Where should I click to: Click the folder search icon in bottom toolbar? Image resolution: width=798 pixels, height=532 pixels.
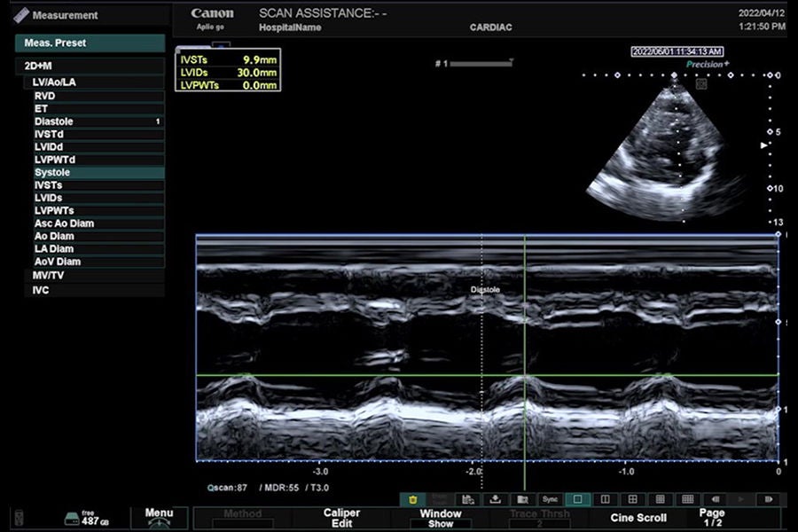click(522, 499)
